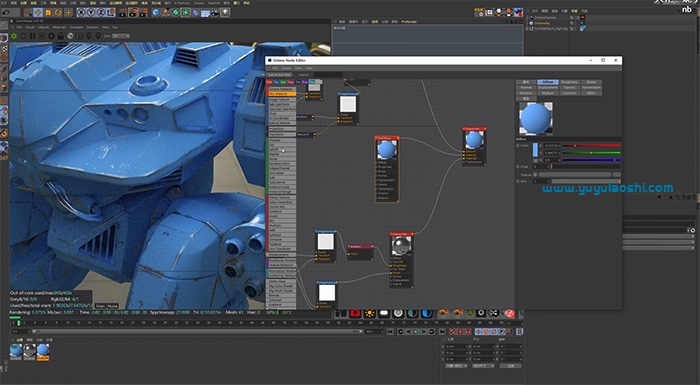The height and width of the screenshot is (385, 700).
Task: Click the ellipsis button beside Texture field
Action: 617,175
